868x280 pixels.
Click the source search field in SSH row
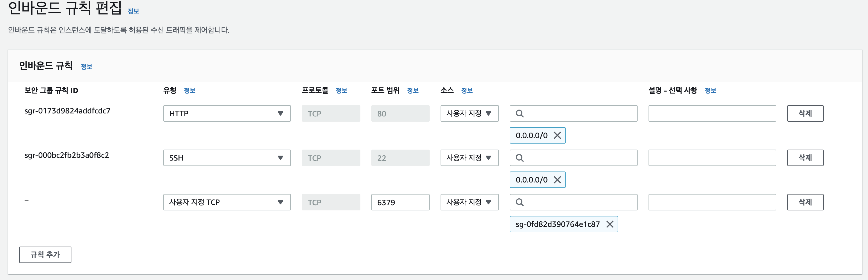click(x=574, y=158)
